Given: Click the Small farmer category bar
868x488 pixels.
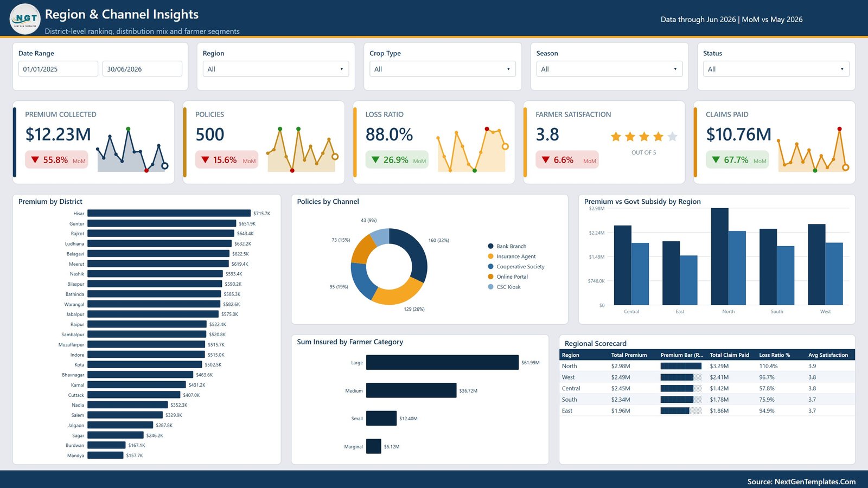Looking at the screenshot, I should [x=381, y=418].
